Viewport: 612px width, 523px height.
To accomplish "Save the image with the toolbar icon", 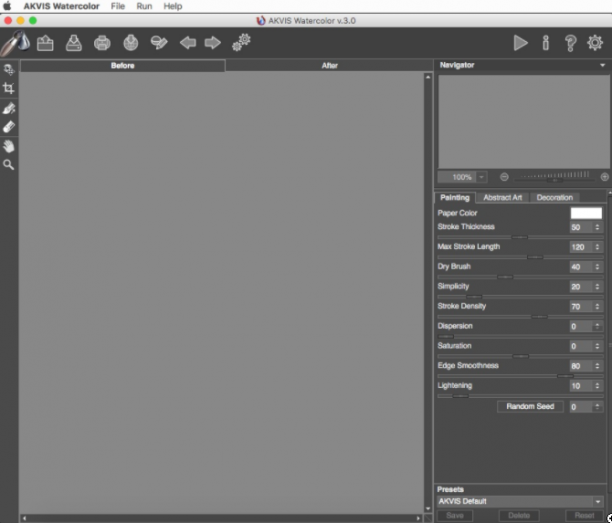I will (74, 43).
